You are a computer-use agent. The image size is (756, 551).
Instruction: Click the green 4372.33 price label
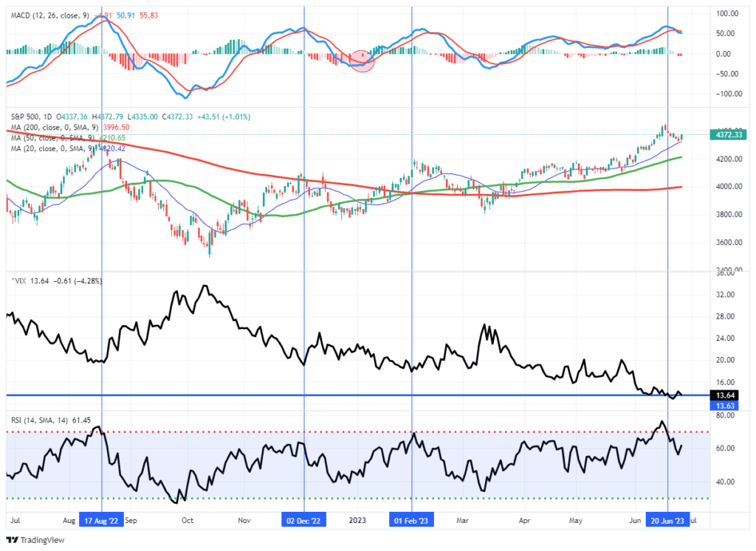[729, 134]
